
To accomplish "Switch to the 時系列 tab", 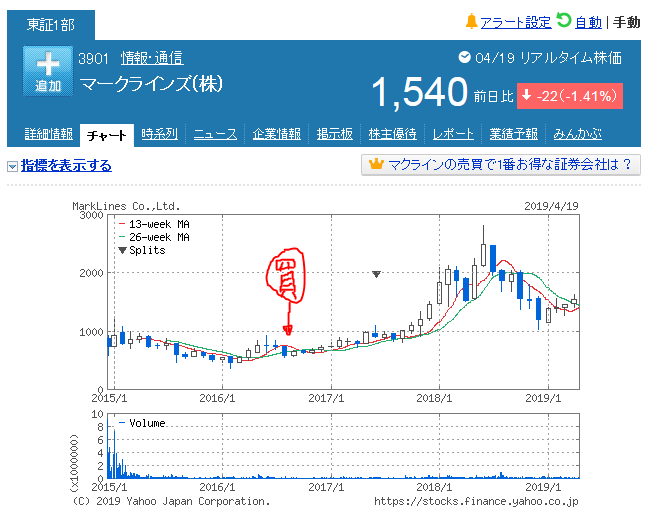I will 159,134.
